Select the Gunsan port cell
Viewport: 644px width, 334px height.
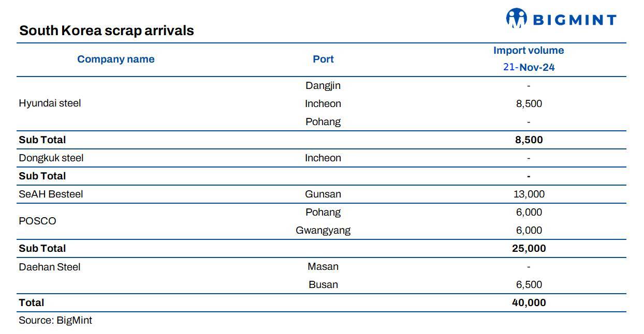[323, 194]
